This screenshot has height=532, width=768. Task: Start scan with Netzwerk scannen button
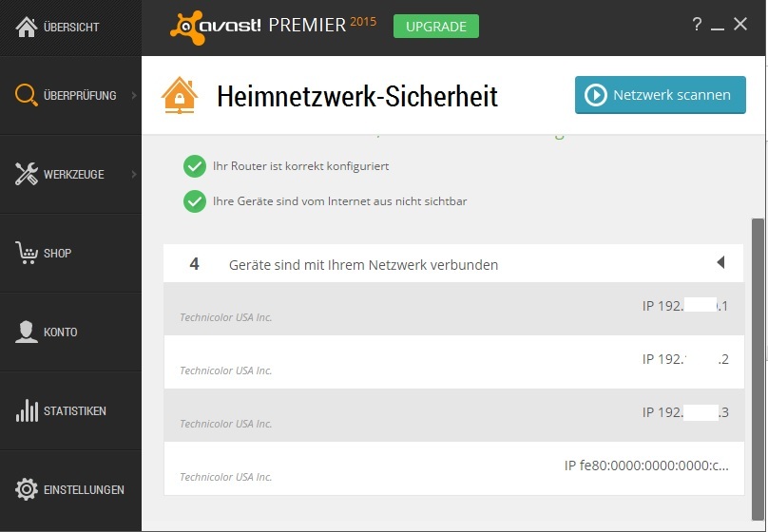(661, 95)
